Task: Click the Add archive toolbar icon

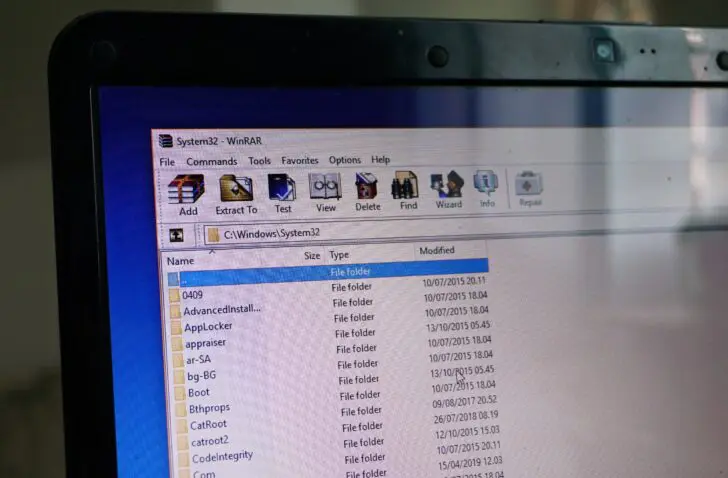Action: (x=187, y=189)
